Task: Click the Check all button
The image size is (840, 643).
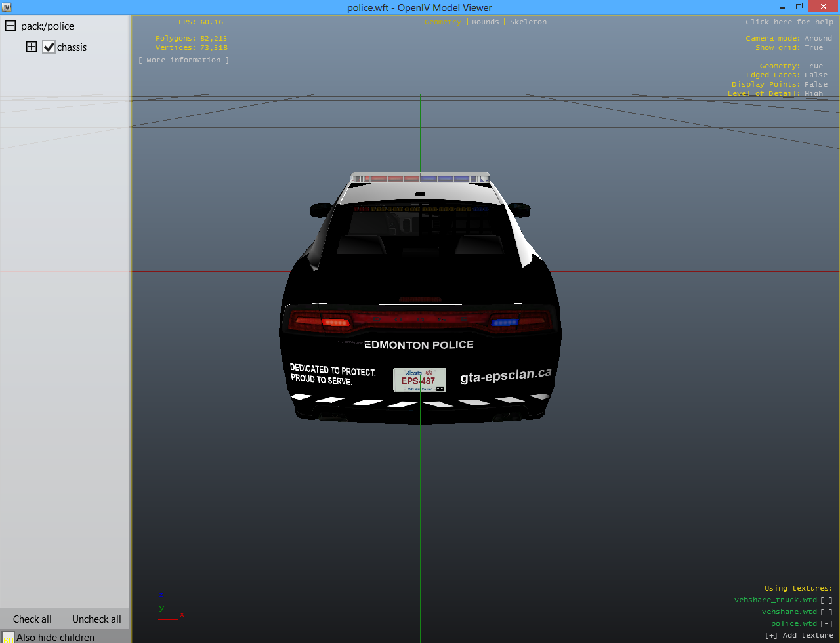Action: click(32, 619)
